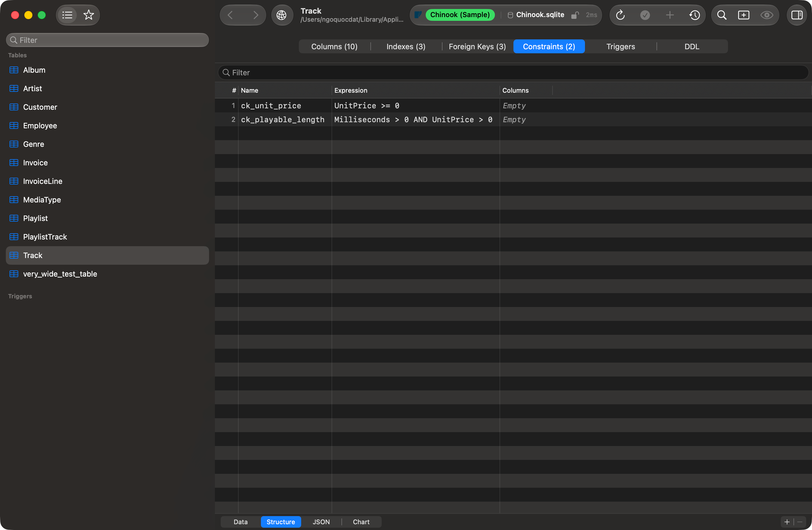
Task: Click the MediaType table icon
Action: pyautogui.click(x=14, y=200)
